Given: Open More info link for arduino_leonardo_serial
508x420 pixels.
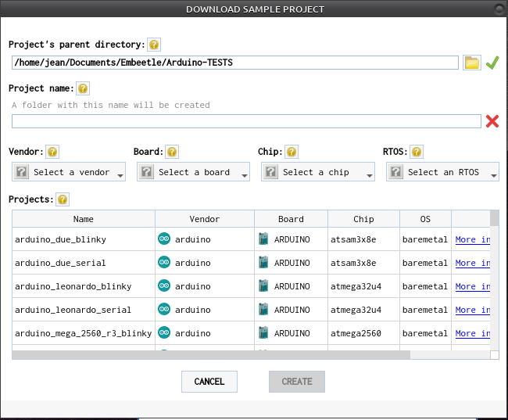Looking at the screenshot, I should pyautogui.click(x=473, y=310).
